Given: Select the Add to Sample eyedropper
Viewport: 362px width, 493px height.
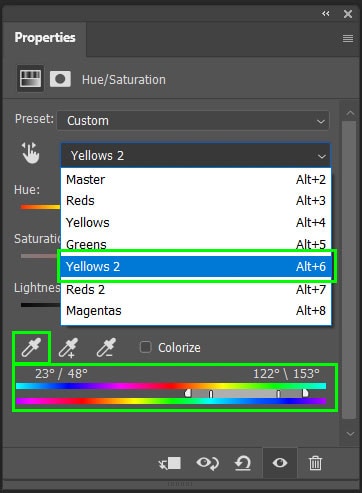Looking at the screenshot, I should click(68, 347).
